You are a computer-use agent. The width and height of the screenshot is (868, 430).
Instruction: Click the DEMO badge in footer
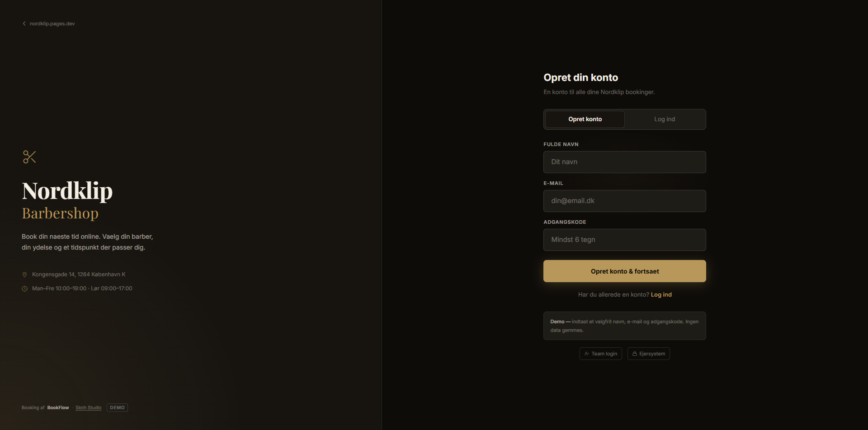click(117, 408)
